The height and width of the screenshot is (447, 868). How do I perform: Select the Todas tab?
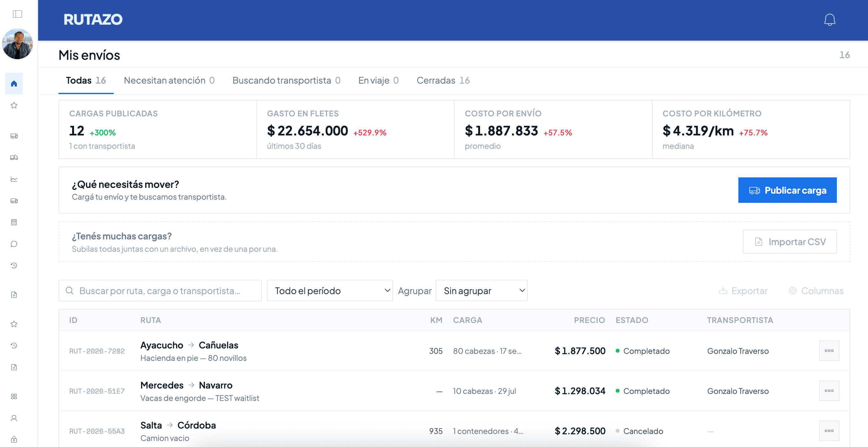click(86, 80)
